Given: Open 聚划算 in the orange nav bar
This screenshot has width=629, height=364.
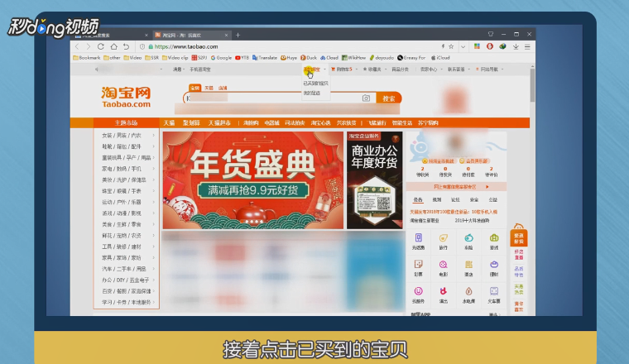Looking at the screenshot, I should [x=191, y=122].
